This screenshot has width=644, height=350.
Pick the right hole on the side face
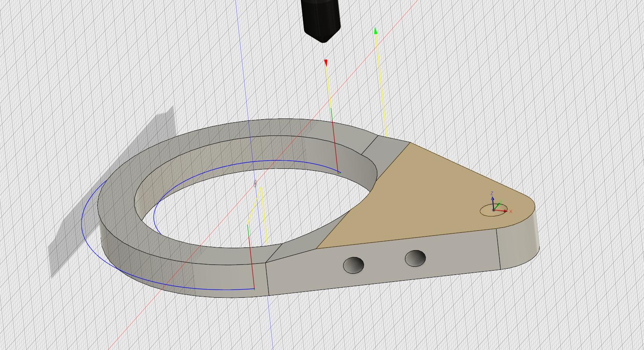[x=415, y=258]
